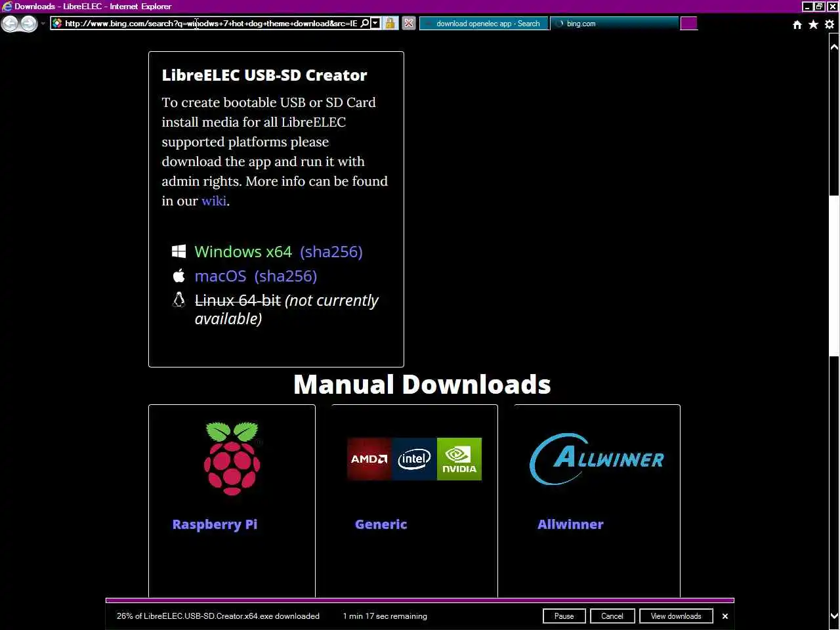Screen dimensions: 840x630
Task: Click the AMD Intel NVIDIA logo image
Action: (x=414, y=459)
